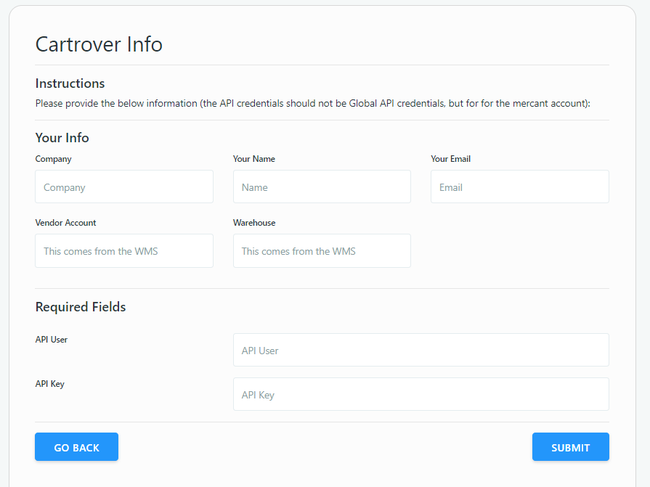Click the Vendor Account label
The width and height of the screenshot is (650, 487).
pos(65,223)
